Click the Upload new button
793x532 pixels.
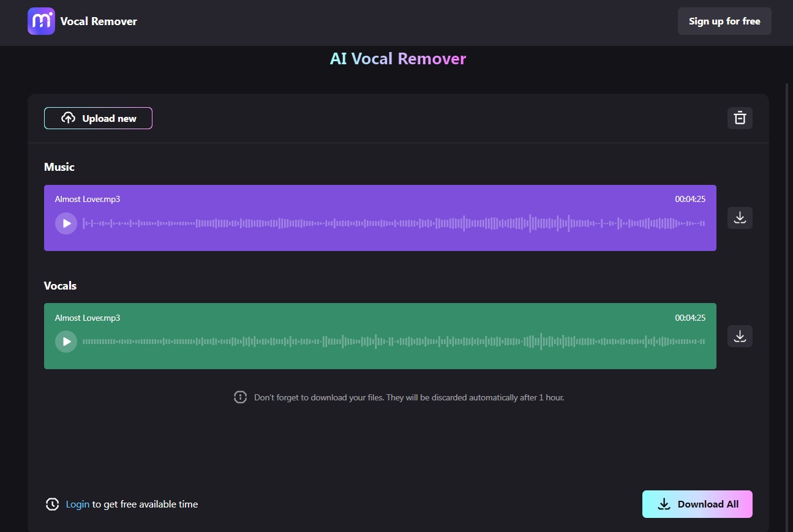98,118
